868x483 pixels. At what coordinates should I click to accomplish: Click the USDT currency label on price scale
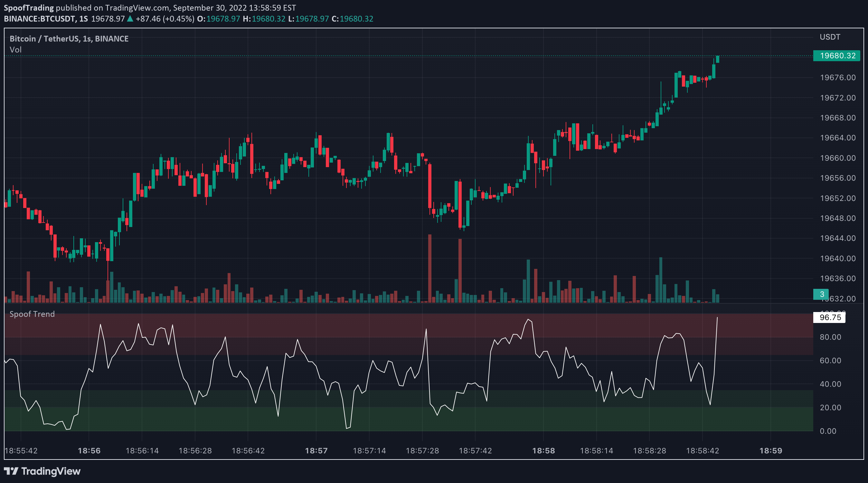pos(829,37)
